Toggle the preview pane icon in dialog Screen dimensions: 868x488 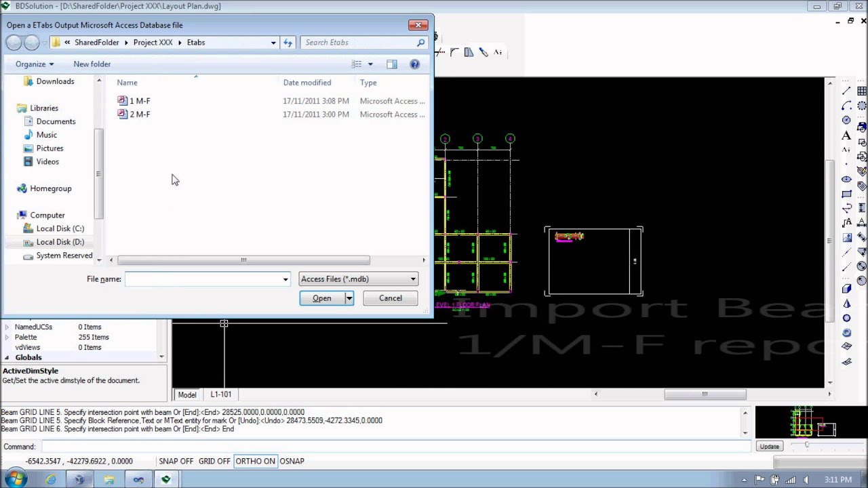click(x=392, y=64)
